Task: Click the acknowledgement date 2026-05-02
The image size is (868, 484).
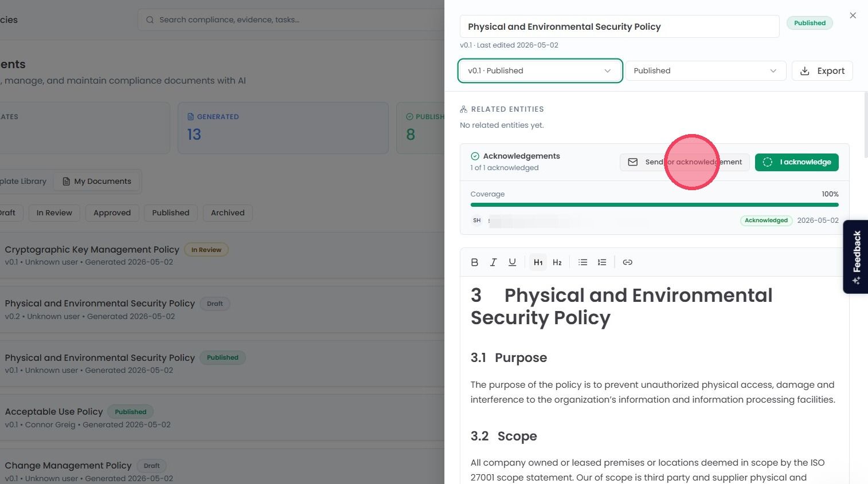Action: 818,221
